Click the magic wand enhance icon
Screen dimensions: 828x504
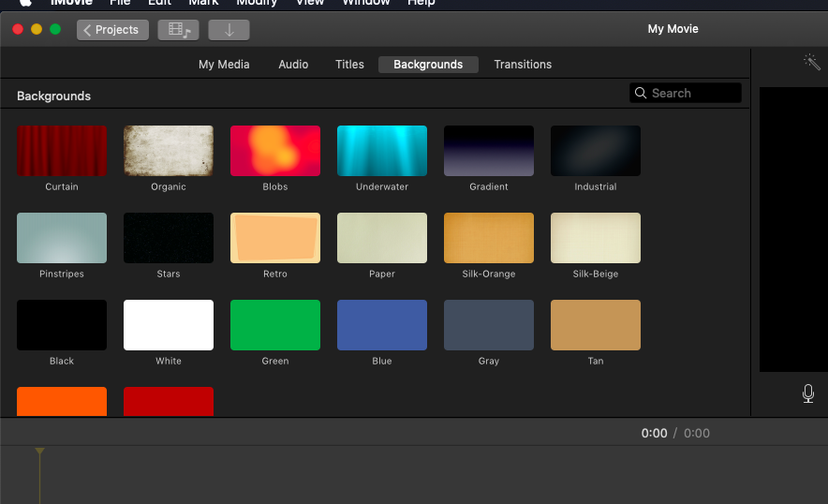(811, 63)
